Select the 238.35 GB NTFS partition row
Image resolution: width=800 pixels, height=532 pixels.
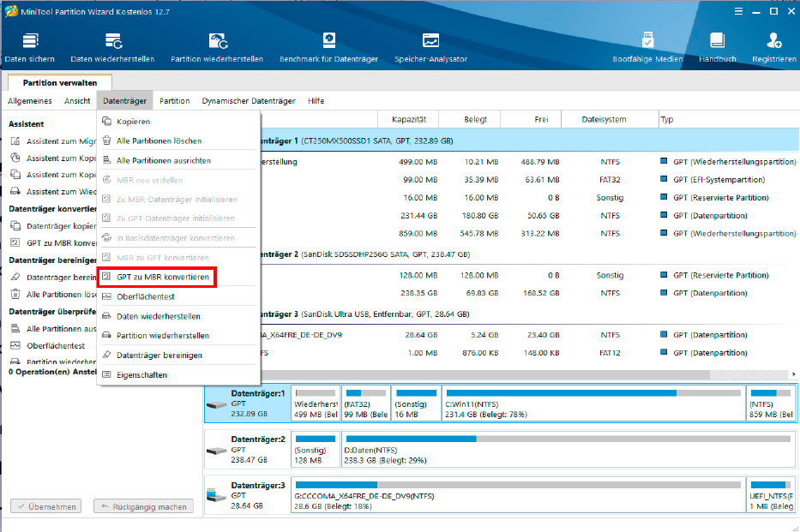530,293
